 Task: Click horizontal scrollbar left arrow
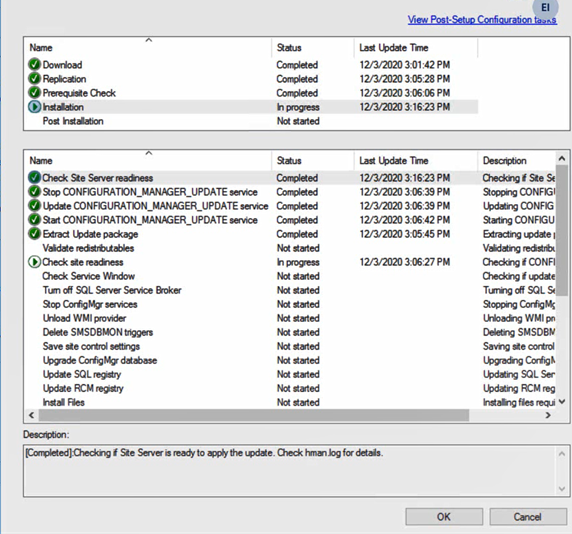[x=32, y=415]
